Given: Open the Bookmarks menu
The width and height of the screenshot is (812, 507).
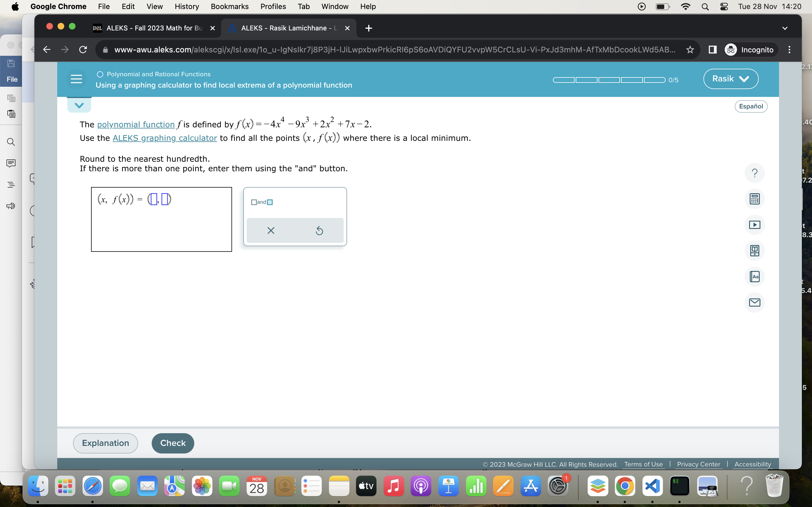Looking at the screenshot, I should pos(230,6).
